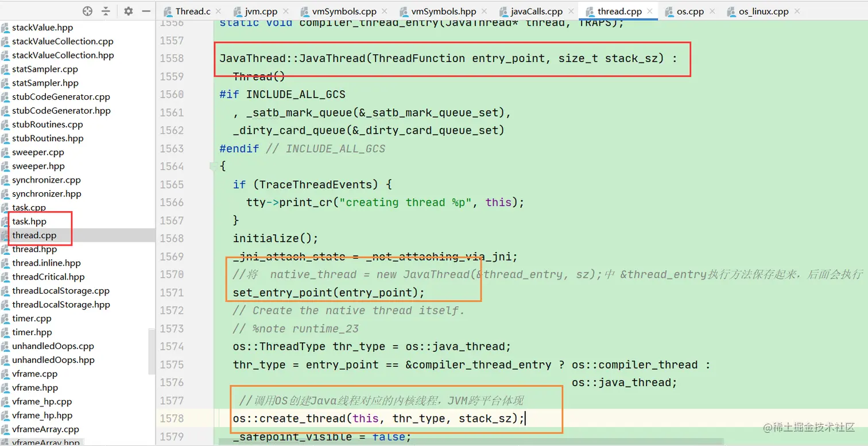Select threadCritical.hpp in file tree

pyautogui.click(x=48, y=277)
